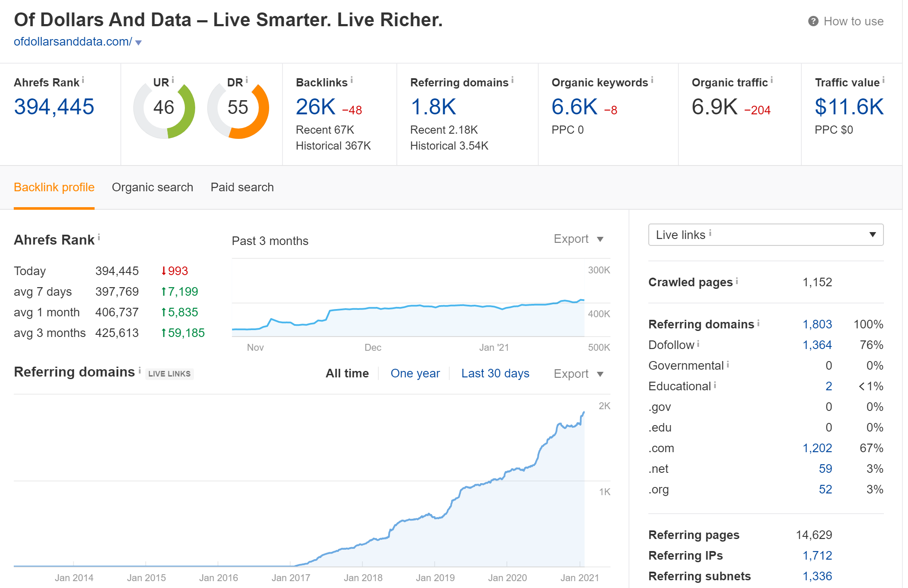908x588 pixels.
Task: Select the All time range option
Action: (347, 373)
